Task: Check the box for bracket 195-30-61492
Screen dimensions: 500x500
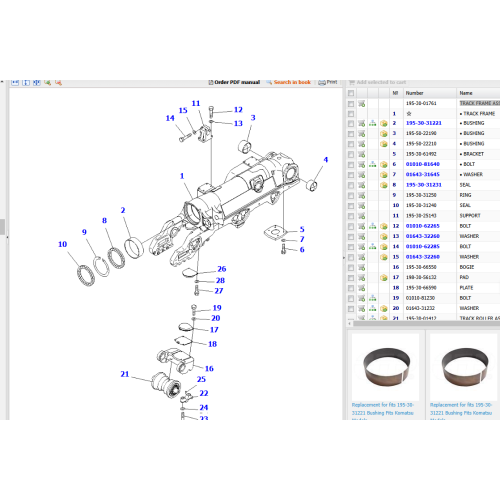Action: tap(351, 155)
